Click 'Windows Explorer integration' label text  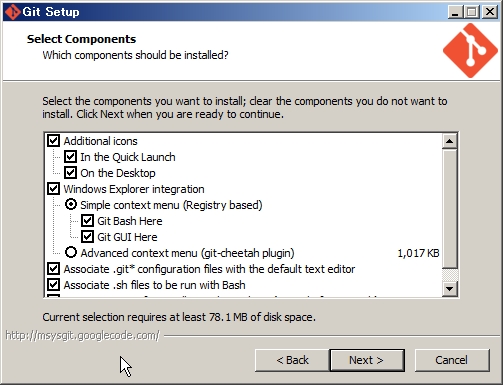click(x=134, y=189)
